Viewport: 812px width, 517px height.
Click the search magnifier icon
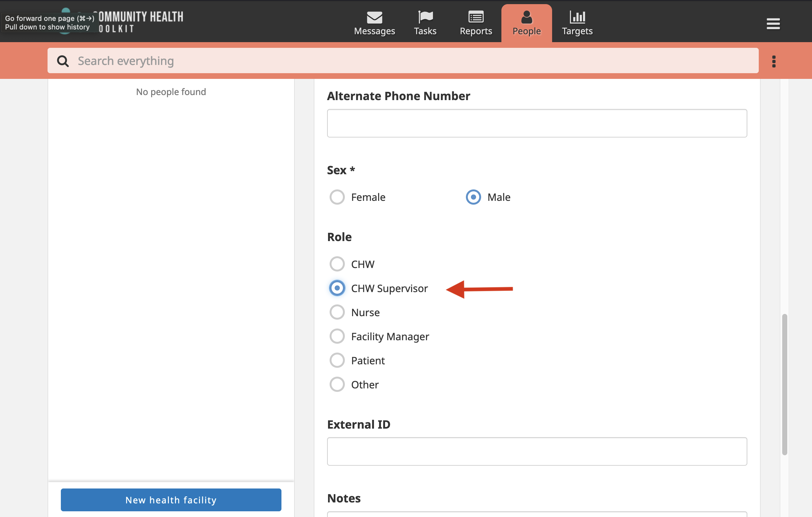pos(63,61)
